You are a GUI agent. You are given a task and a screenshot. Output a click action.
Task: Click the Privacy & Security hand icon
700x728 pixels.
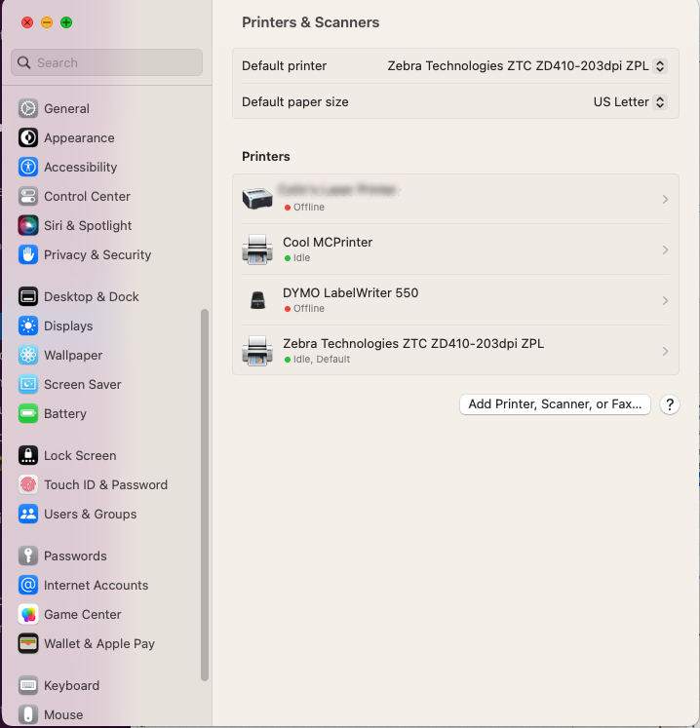(28, 255)
